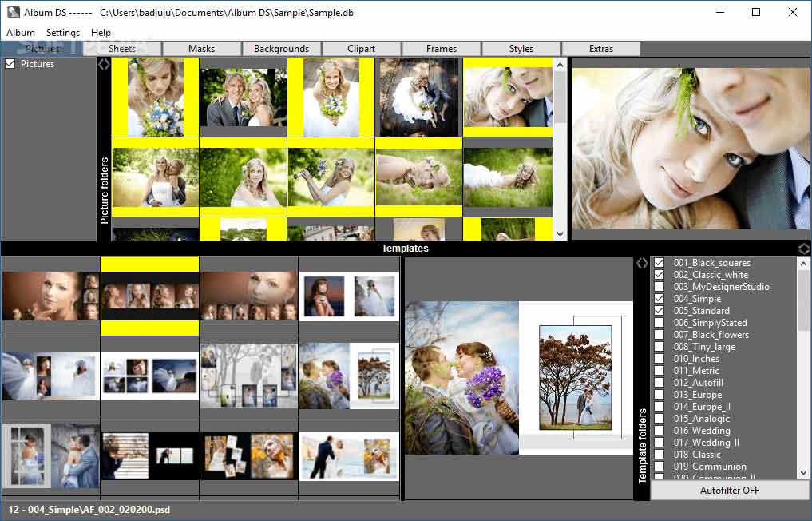The width and height of the screenshot is (812, 521).
Task: Open the Extras tab
Action: (x=601, y=48)
